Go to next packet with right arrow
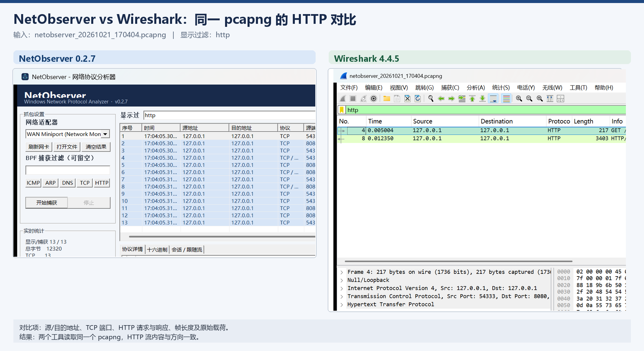 tap(451, 99)
